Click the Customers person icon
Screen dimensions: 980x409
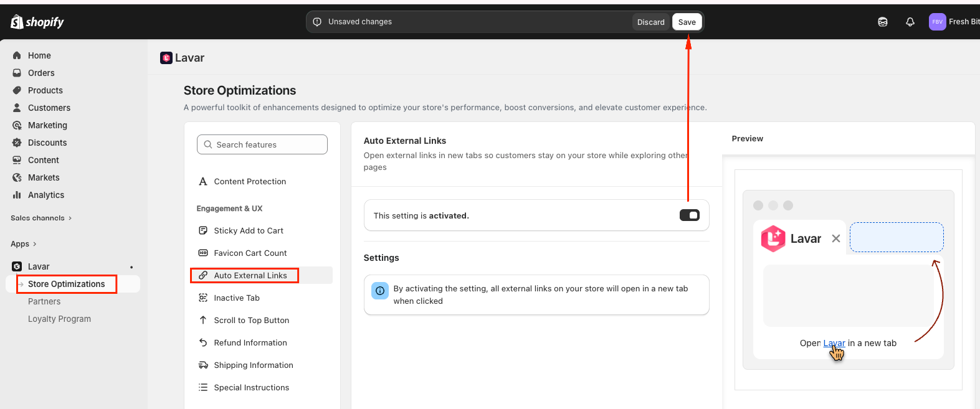[x=17, y=108]
